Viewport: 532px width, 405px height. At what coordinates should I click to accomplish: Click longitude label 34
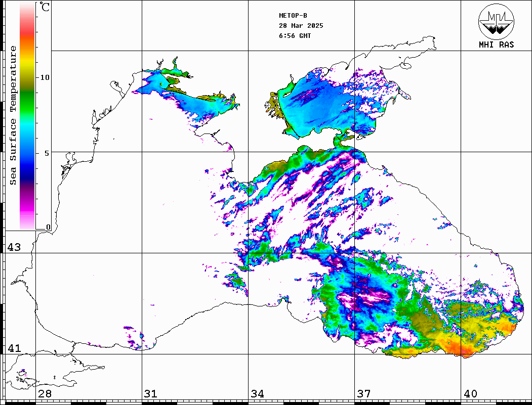257,394
